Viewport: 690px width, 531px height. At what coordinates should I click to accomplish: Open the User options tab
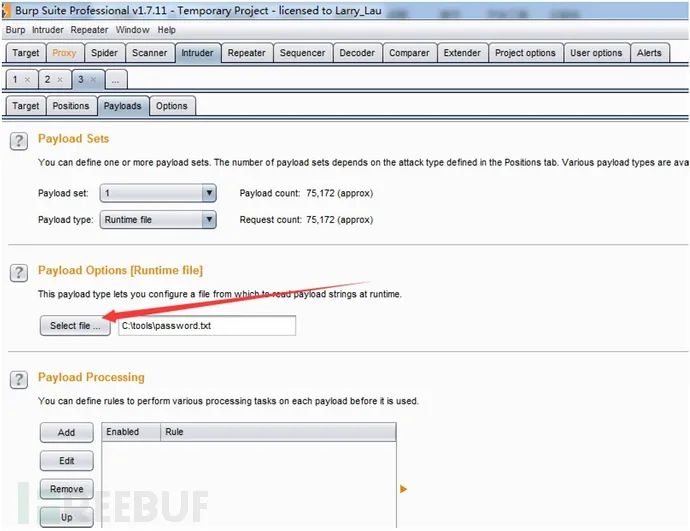tap(596, 53)
